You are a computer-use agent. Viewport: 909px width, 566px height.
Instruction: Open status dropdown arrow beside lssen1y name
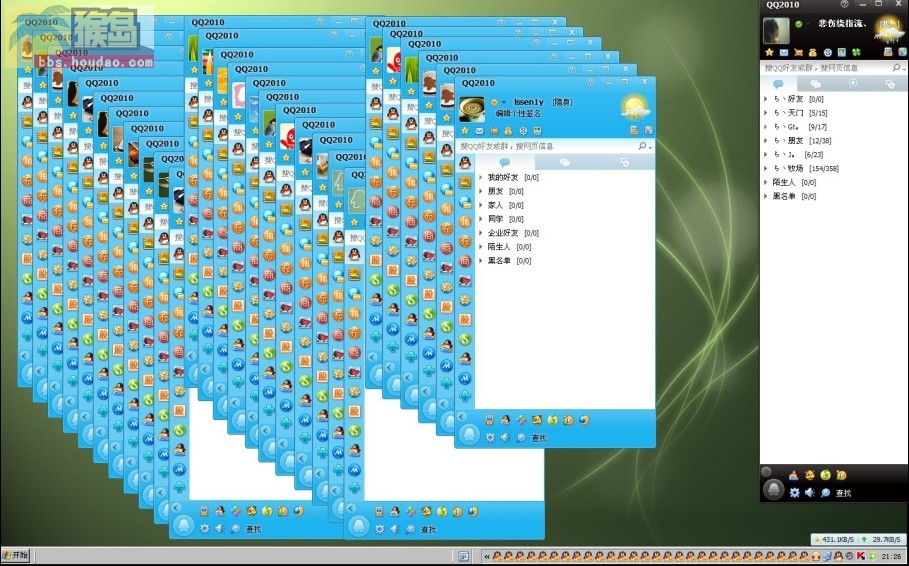click(x=504, y=103)
